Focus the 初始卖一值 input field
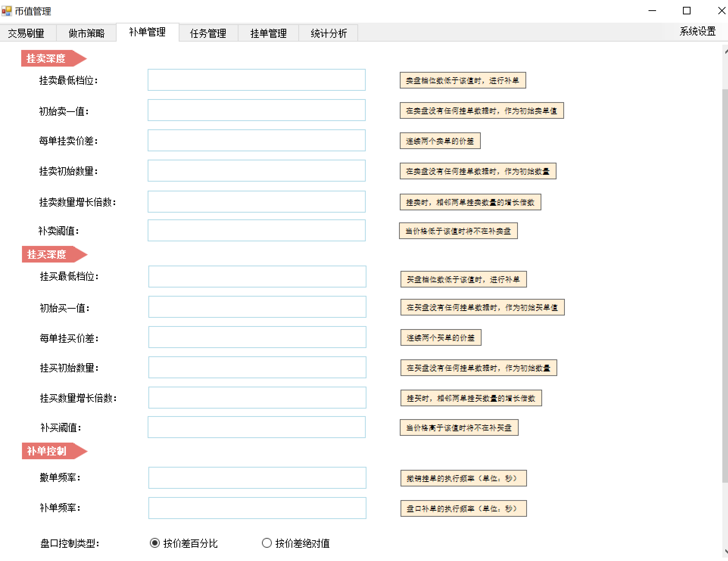728x561 pixels. click(257, 110)
